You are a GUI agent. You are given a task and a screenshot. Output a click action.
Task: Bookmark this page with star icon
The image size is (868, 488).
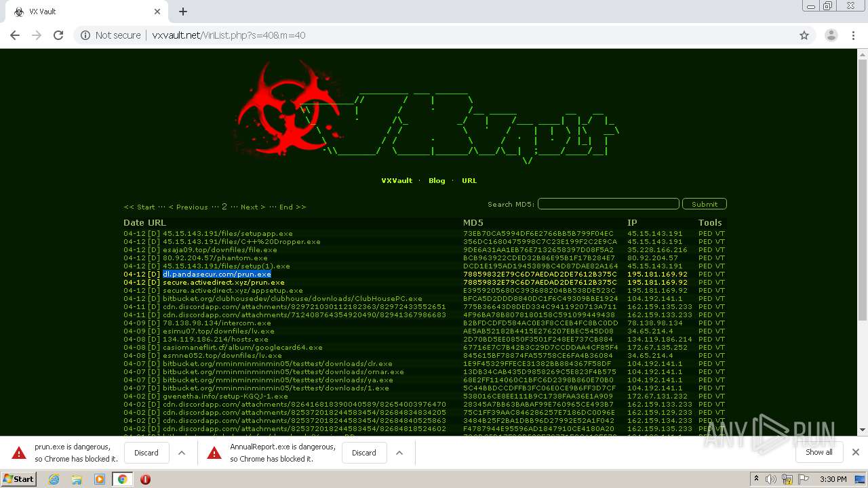[x=804, y=35]
